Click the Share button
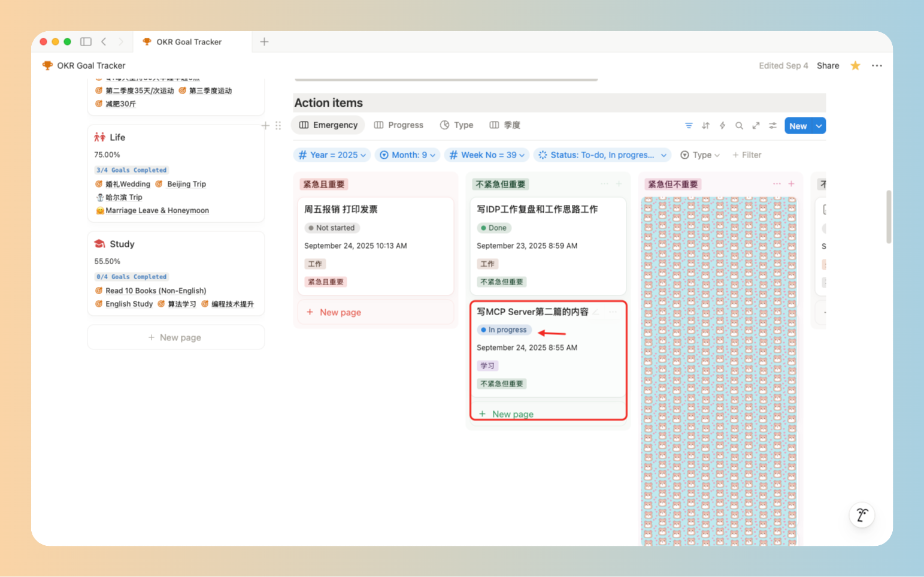Viewport: 924px width, 577px height. coord(828,66)
